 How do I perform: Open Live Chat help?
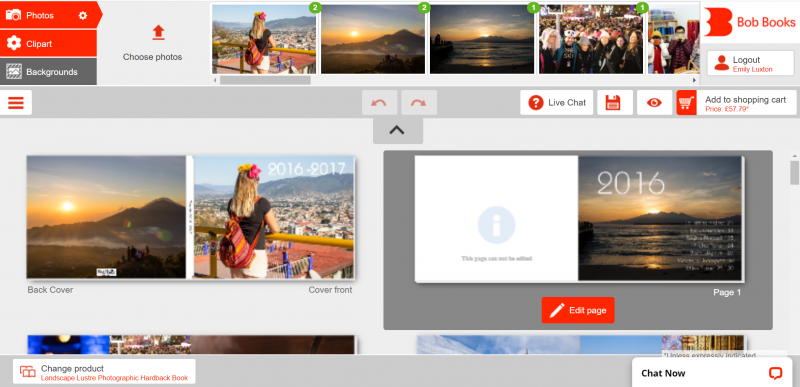(557, 102)
